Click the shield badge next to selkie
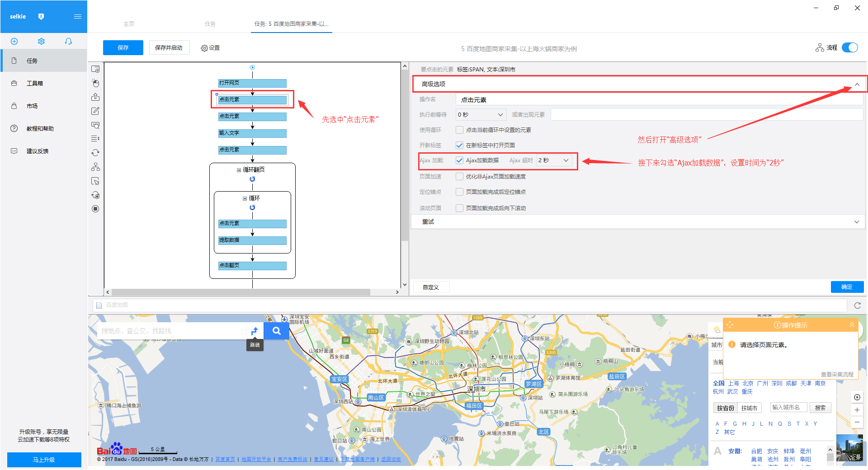 point(41,16)
